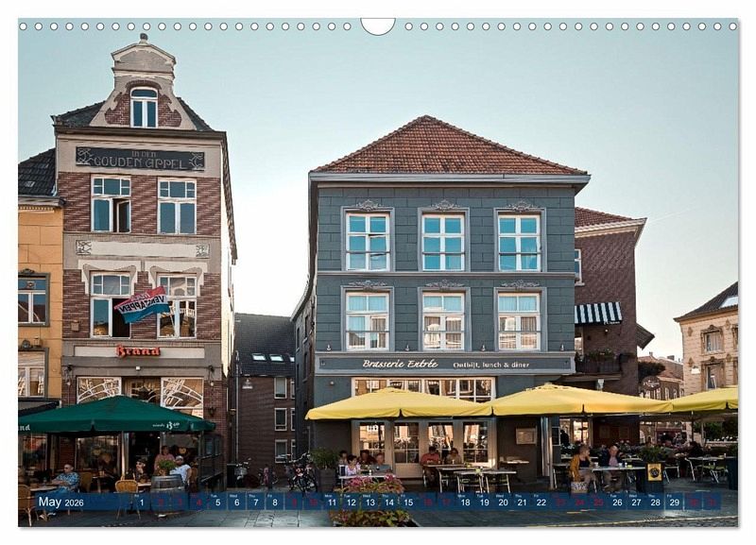Viewport: 756px width, 545px height.
Task: Click Tuesday May 26 date cell
Action: pyautogui.click(x=618, y=502)
